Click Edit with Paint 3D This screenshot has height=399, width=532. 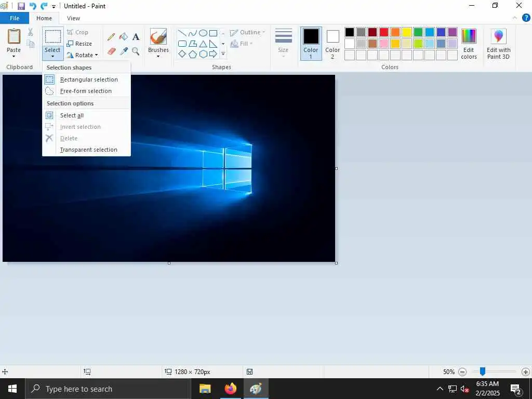498,44
